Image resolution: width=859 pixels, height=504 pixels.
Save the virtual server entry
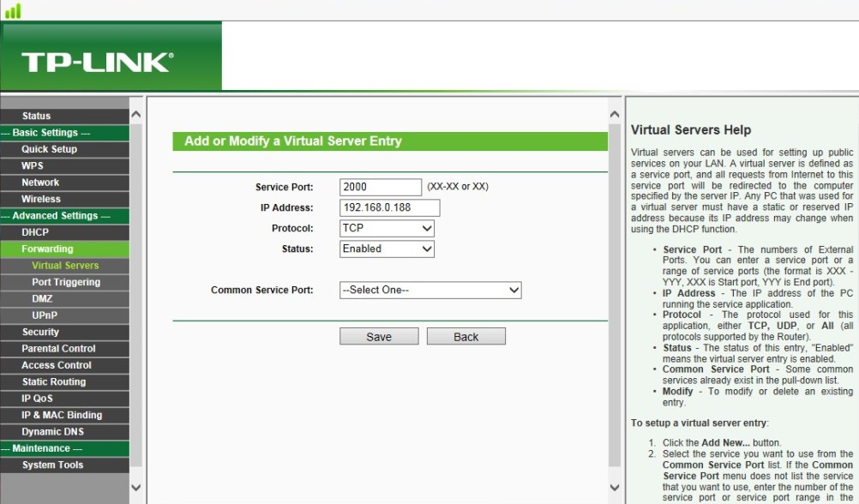point(379,336)
